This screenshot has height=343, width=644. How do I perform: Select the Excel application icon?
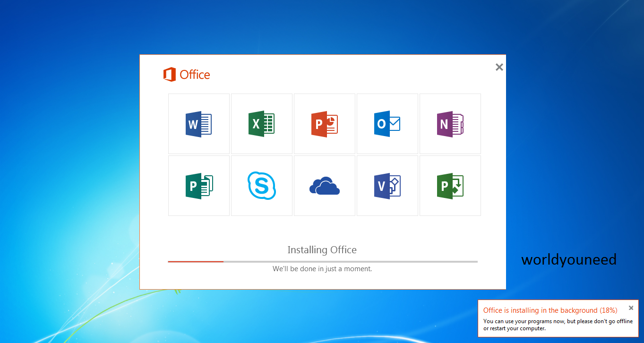261,124
